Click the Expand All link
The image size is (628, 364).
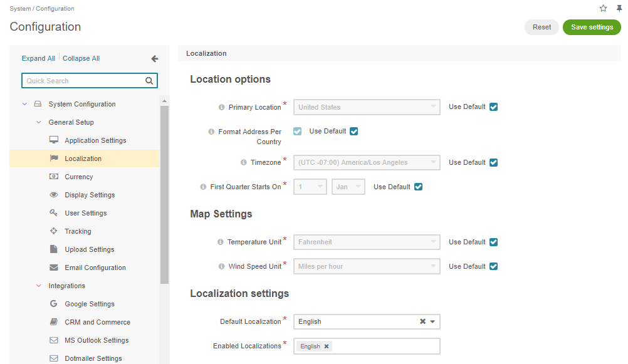click(38, 58)
